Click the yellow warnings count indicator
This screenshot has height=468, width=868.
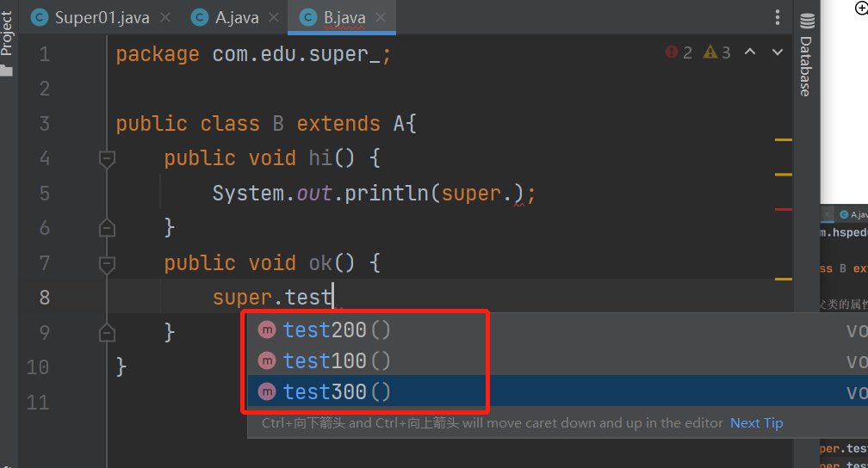(716, 52)
